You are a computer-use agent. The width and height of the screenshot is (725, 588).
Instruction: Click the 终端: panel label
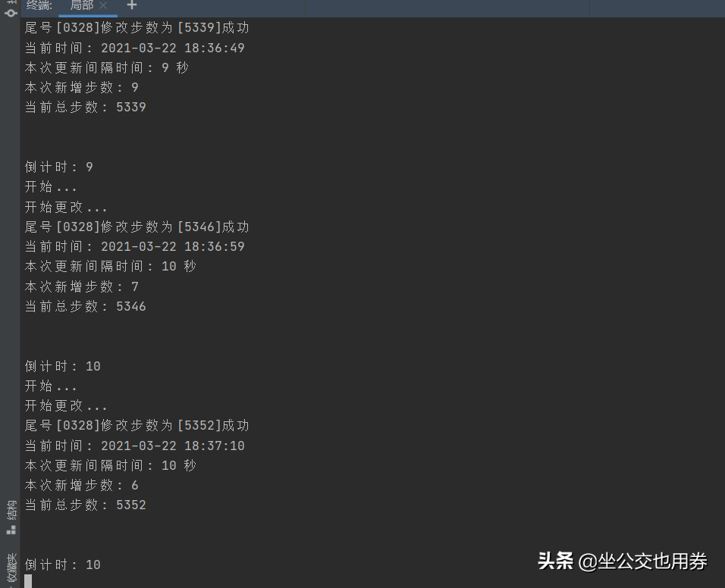(39, 5)
